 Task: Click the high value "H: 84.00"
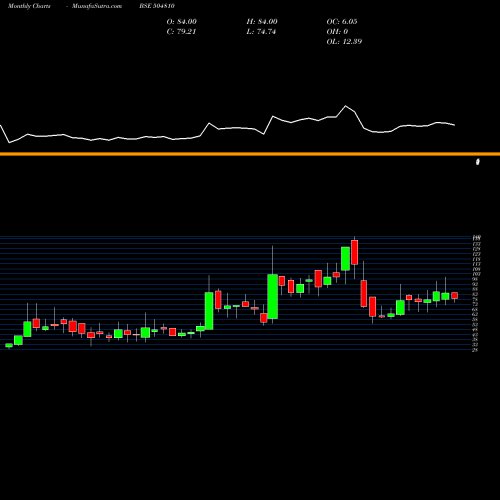[x=262, y=22]
